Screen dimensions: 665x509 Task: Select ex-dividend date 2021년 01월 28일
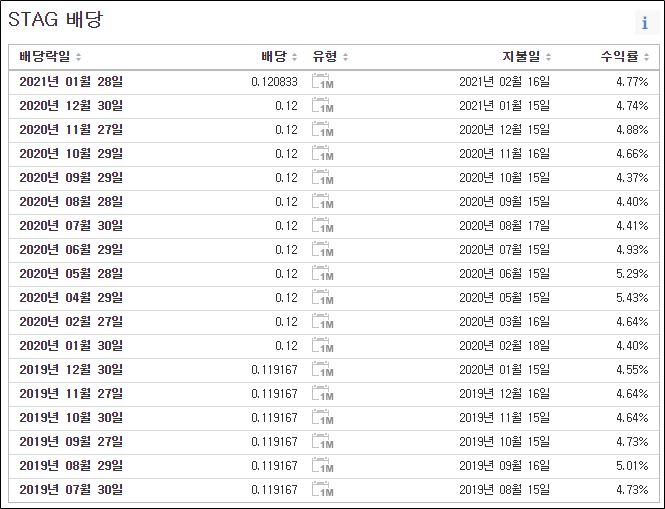[71, 81]
